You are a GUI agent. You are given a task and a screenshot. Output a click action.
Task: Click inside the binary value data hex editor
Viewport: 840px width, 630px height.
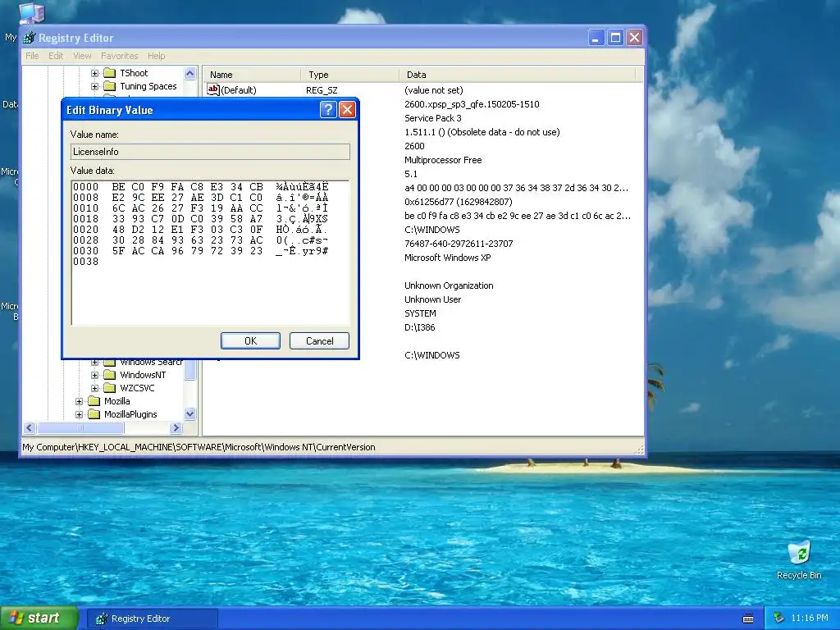click(x=210, y=253)
